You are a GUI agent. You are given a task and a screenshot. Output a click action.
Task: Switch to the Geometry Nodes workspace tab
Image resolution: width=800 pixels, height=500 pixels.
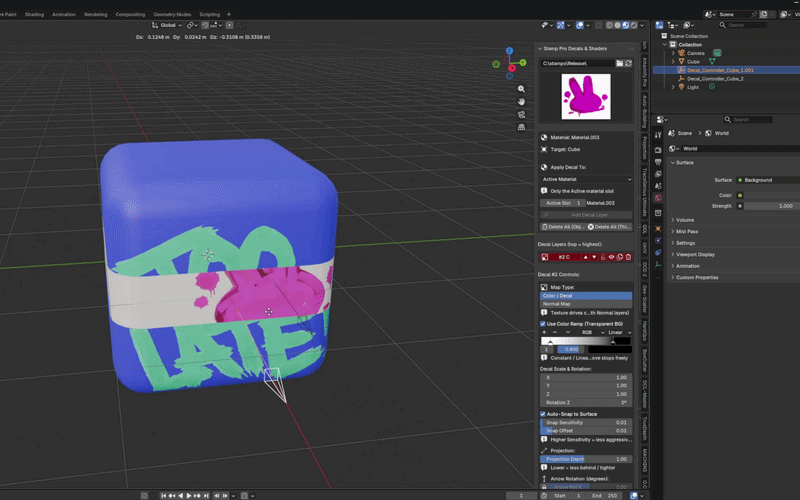[x=172, y=14]
